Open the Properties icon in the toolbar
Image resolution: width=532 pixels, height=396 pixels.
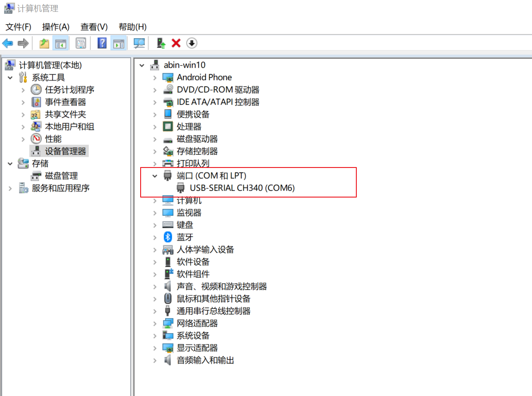click(x=81, y=43)
